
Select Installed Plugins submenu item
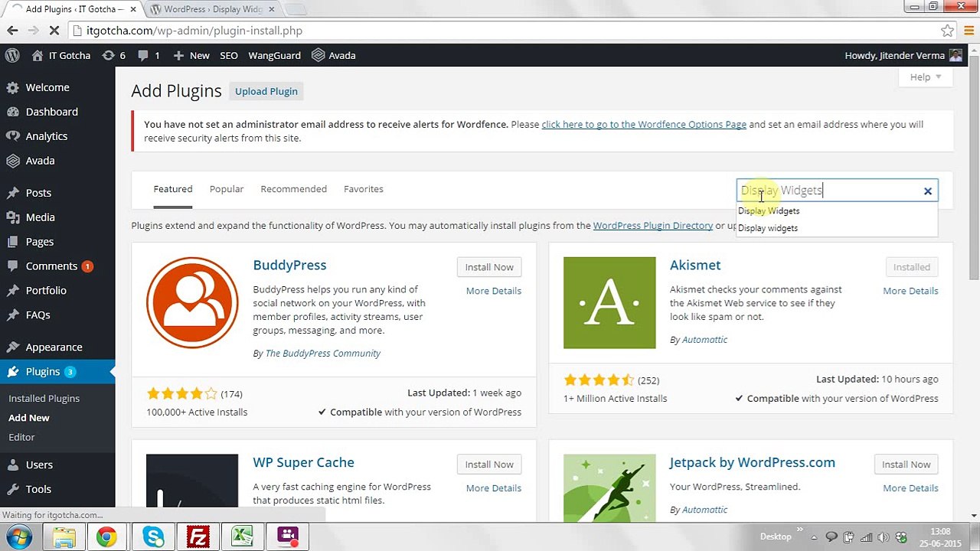coord(44,399)
